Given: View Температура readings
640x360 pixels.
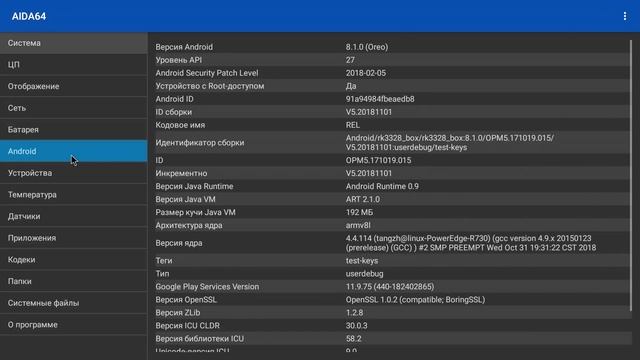Looking at the screenshot, I should click(73, 194).
